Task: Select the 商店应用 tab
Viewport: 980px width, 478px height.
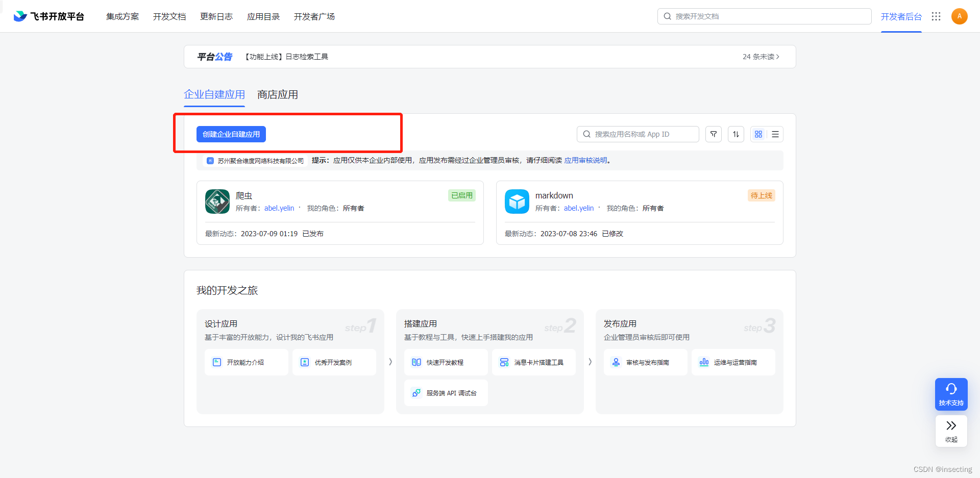Action: click(278, 94)
